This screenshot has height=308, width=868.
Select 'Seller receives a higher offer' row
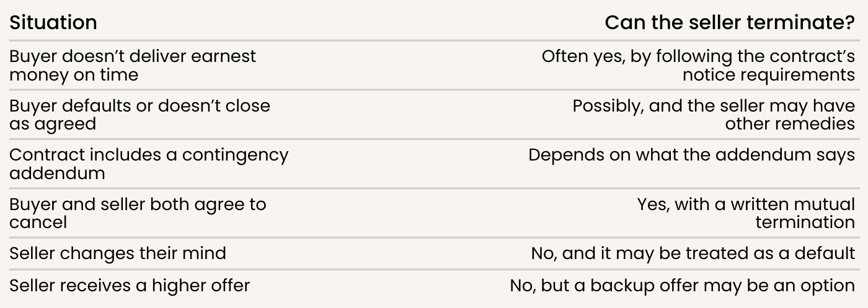click(434, 286)
